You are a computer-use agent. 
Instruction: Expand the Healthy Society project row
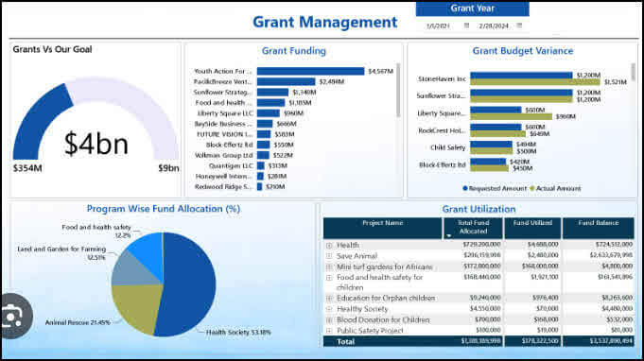point(329,309)
